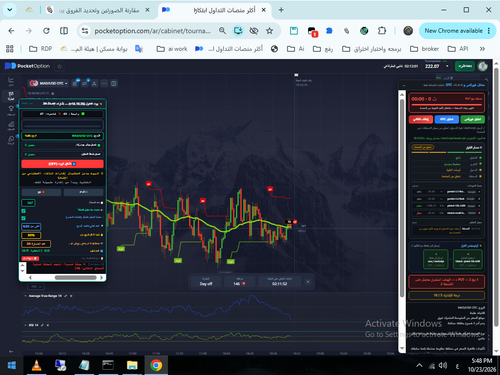Collapse the Average True Range indicator panel
This screenshot has height=375, width=500.
tap(26, 296)
